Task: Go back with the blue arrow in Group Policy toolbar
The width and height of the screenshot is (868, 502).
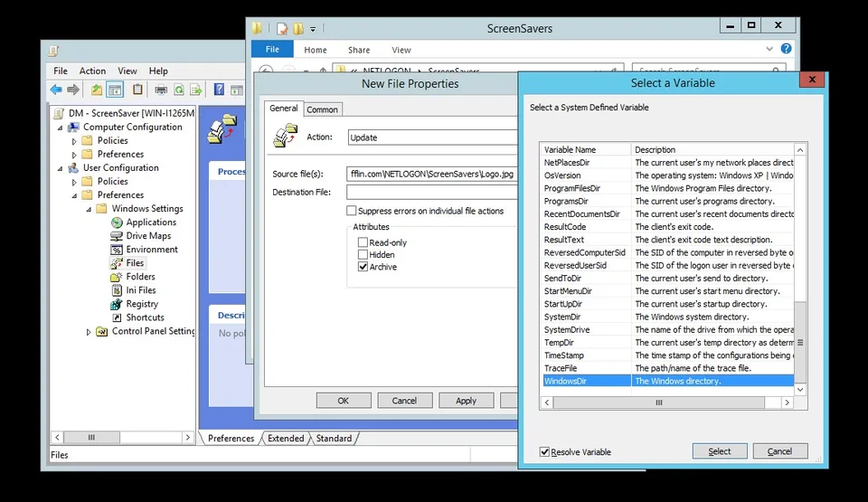Action: (56, 90)
